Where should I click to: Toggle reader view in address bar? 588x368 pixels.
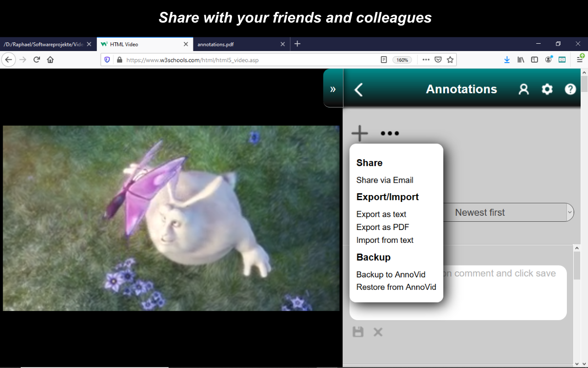pos(384,60)
